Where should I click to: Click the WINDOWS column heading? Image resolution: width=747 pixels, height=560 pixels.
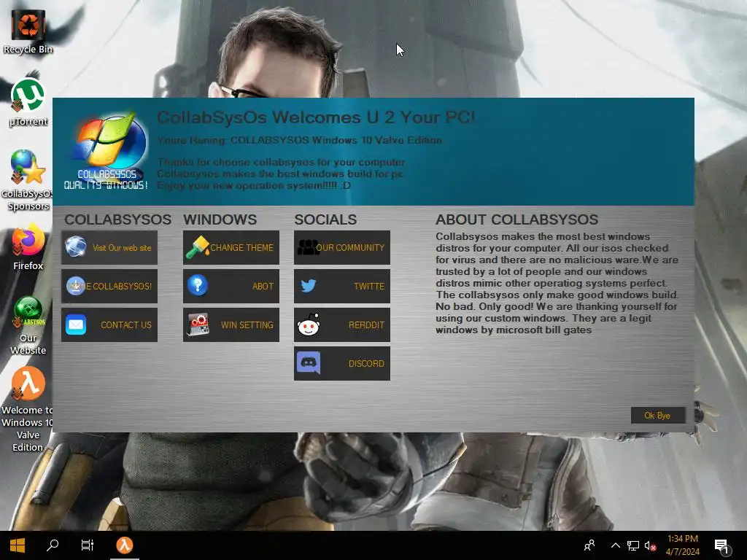(x=220, y=219)
